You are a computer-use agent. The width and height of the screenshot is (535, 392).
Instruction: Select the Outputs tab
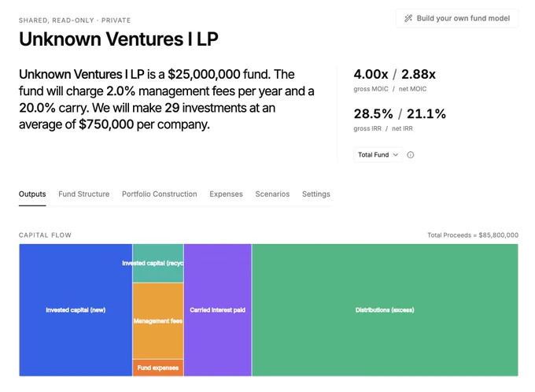point(32,194)
